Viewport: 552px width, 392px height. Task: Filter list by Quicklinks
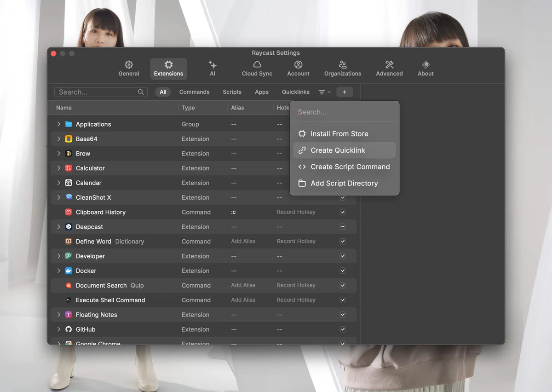pos(295,92)
